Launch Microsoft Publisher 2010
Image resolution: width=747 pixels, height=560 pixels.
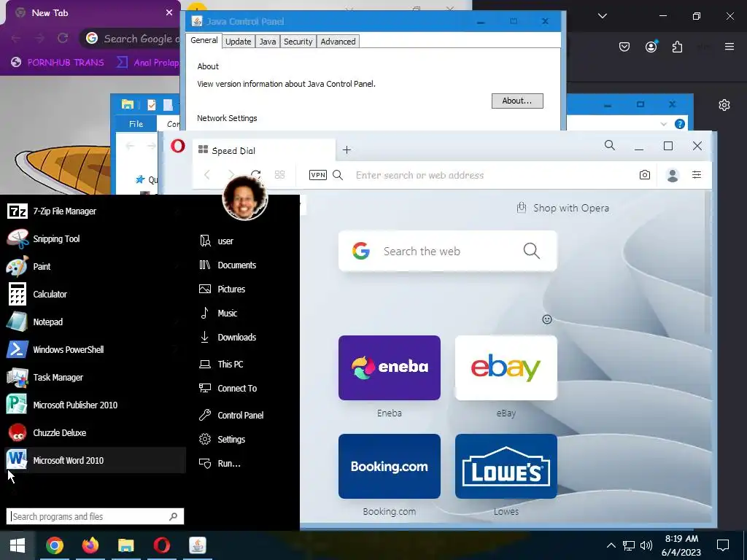(x=94, y=405)
